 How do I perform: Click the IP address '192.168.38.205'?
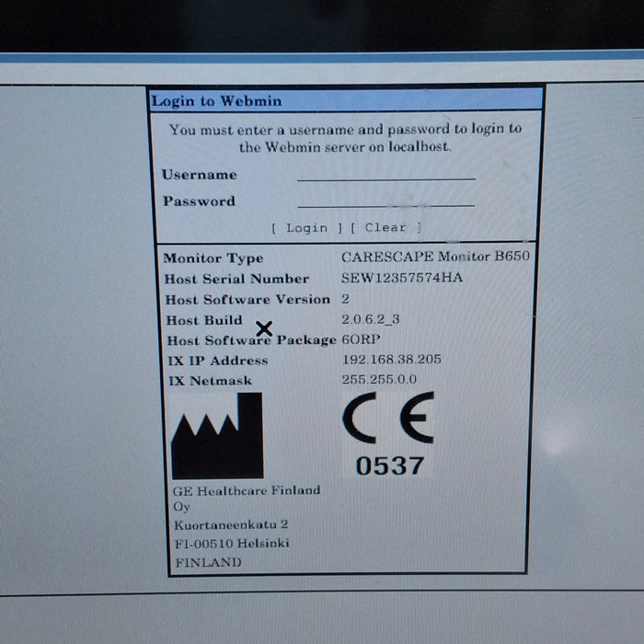391,360
